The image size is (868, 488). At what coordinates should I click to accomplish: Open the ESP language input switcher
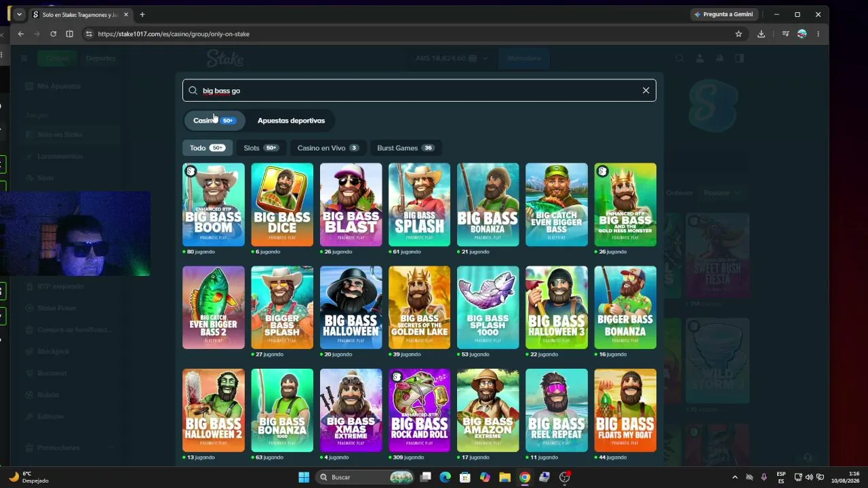[x=781, y=477]
